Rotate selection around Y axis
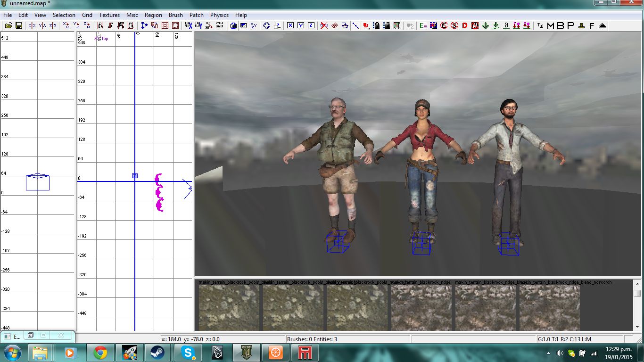 [x=76, y=25]
